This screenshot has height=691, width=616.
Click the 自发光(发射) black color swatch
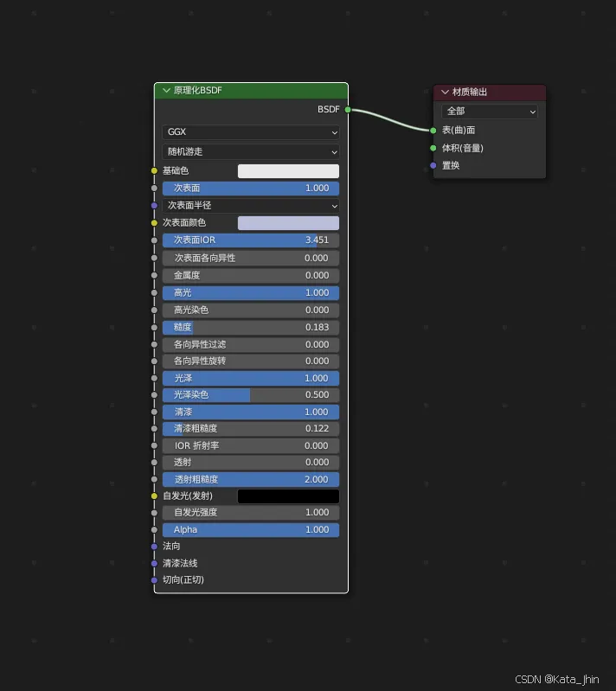(288, 496)
